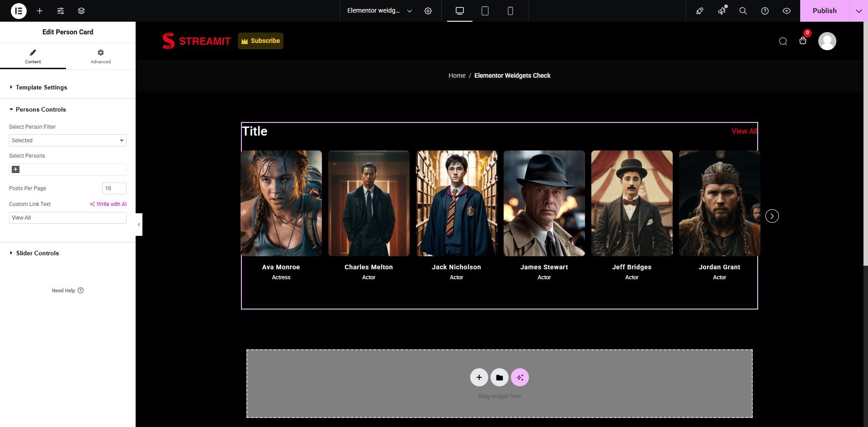
Task: Click the Custom Link Text field
Action: click(68, 218)
